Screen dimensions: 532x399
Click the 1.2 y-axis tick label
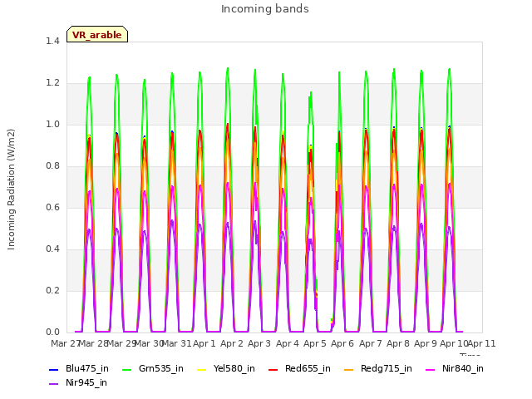click(52, 83)
